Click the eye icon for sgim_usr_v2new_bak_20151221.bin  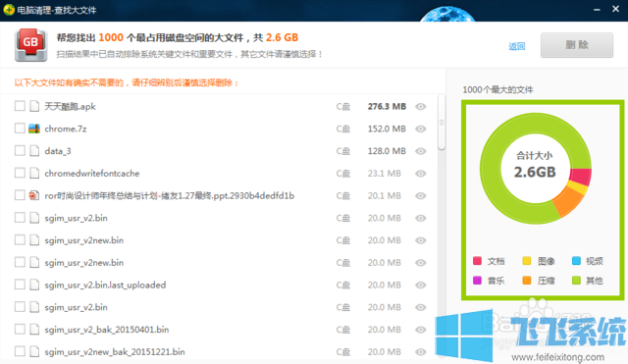coord(420,352)
